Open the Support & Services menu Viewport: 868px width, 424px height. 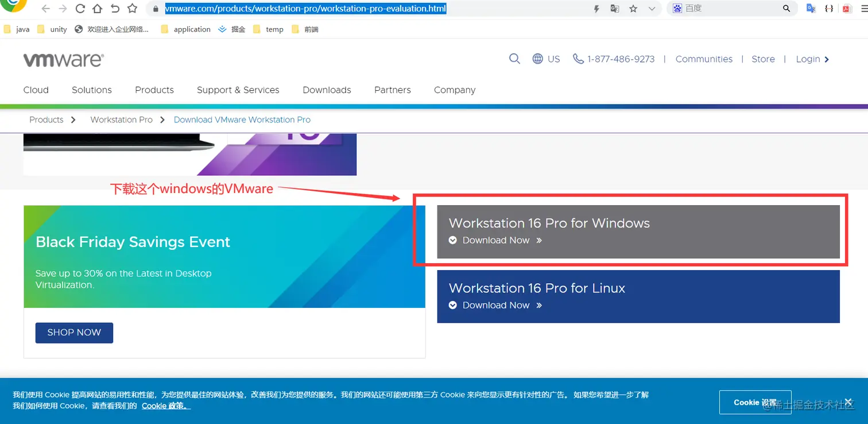click(x=238, y=90)
